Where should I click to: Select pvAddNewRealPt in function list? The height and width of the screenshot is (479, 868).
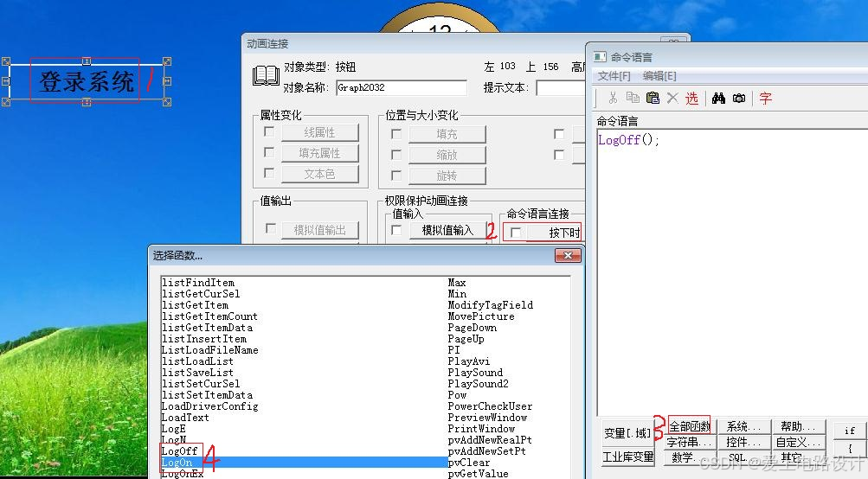(x=490, y=440)
